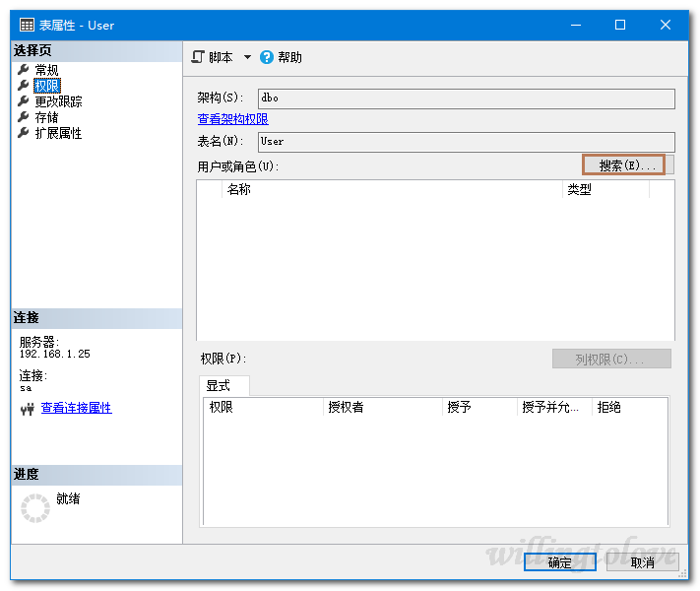
Task: Click the 权限 column header in permissions grid
Action: pos(264,407)
